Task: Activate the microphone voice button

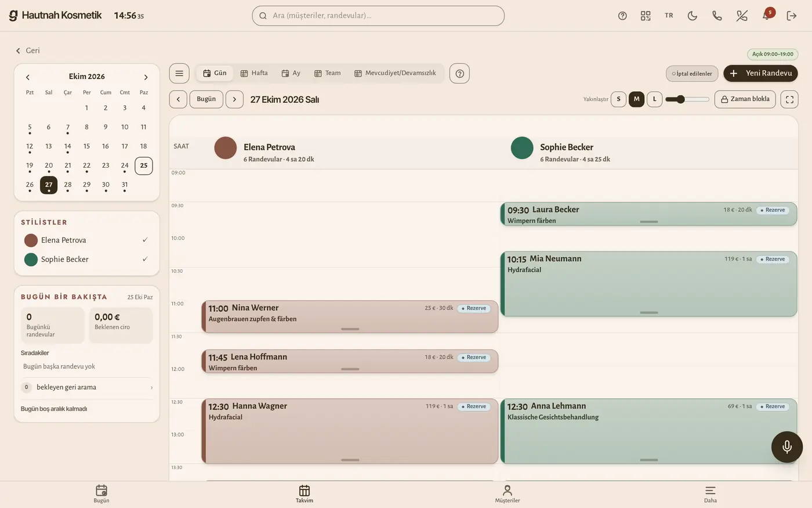Action: pos(787,446)
